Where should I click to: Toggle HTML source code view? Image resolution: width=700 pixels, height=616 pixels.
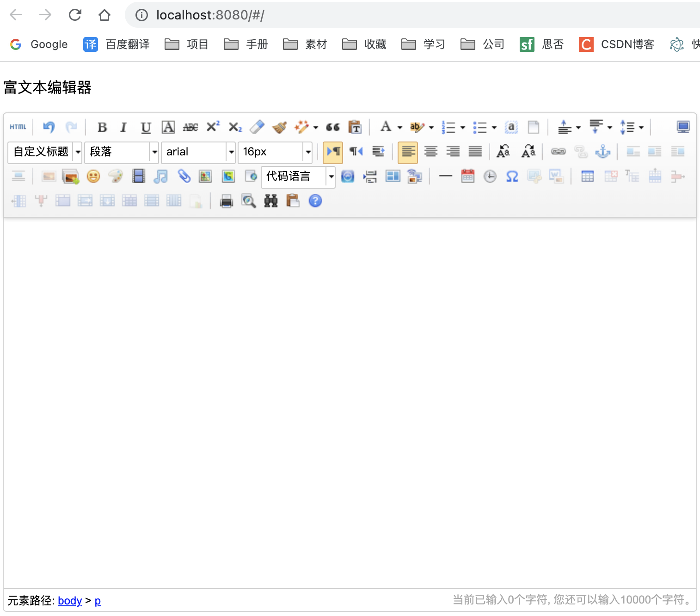(x=18, y=127)
